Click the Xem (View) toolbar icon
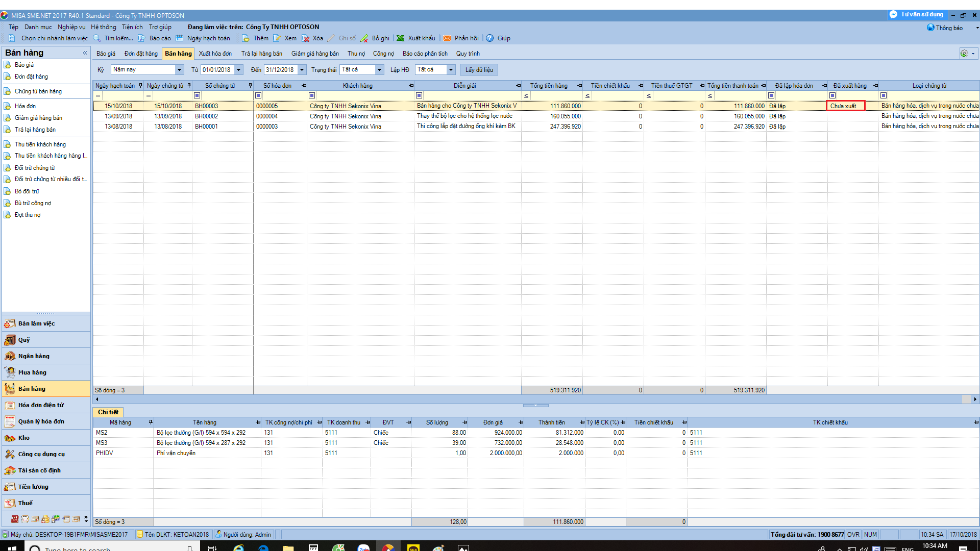Screen dimensions: 980x551 [x=277, y=38]
